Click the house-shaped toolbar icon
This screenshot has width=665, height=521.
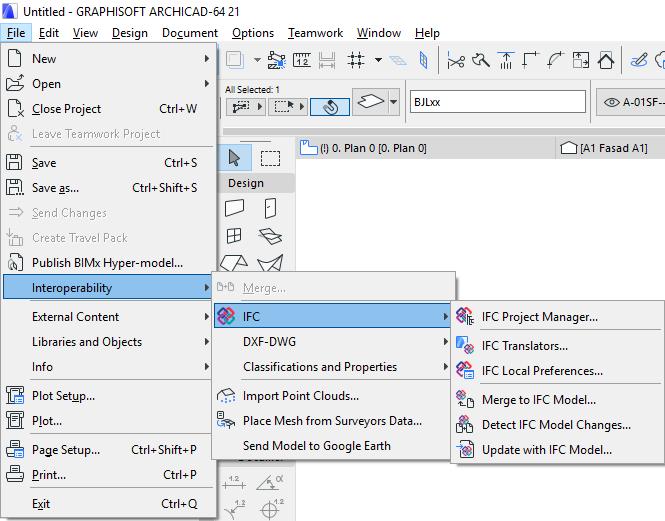tap(606, 60)
